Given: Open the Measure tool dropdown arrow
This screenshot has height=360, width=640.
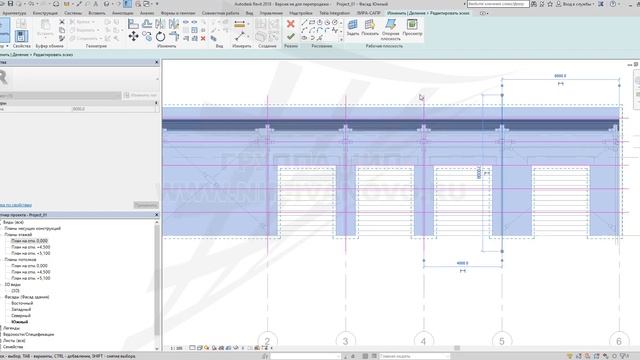Looking at the screenshot, I should tap(249, 24).
